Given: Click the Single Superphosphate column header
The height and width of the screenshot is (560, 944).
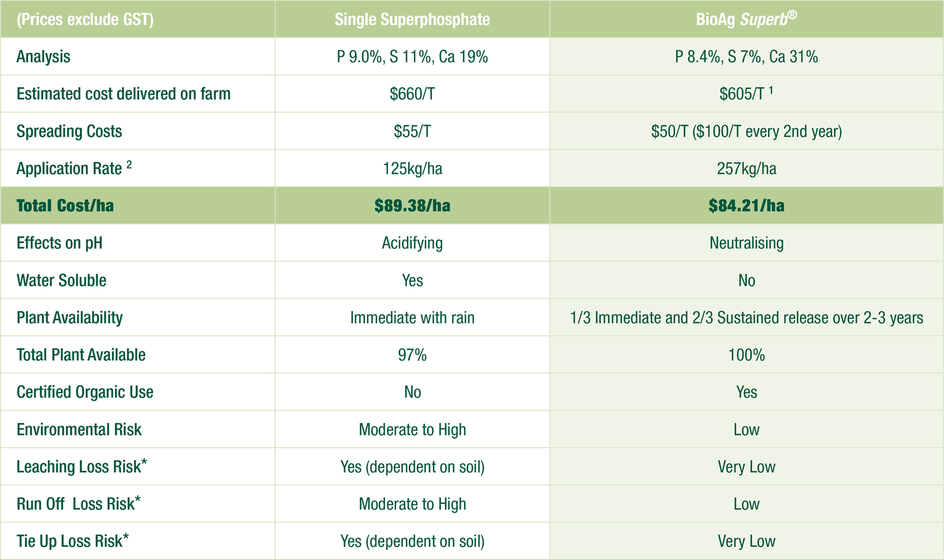Looking at the screenshot, I should point(412,19).
